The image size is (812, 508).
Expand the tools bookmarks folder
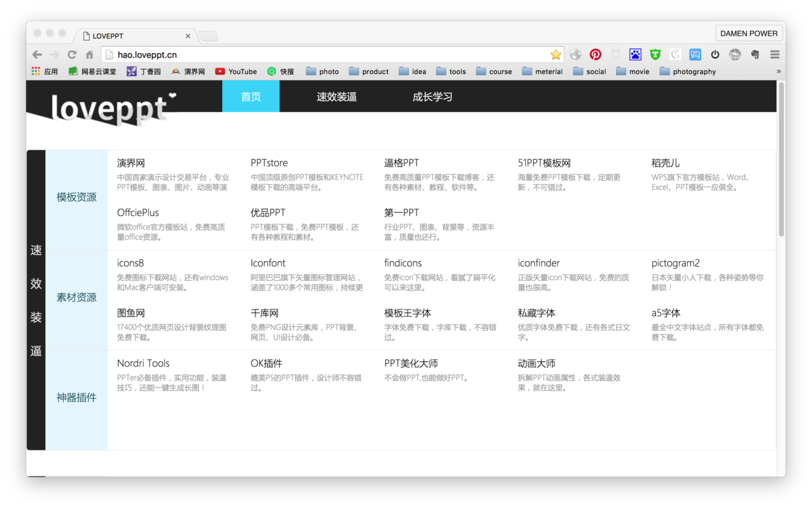[451, 71]
